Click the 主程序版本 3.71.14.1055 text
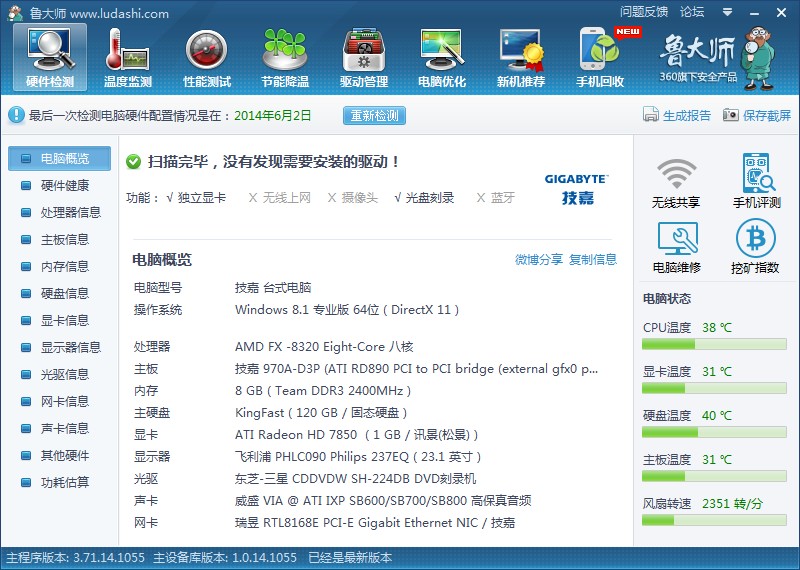The image size is (800, 570). coord(76,557)
